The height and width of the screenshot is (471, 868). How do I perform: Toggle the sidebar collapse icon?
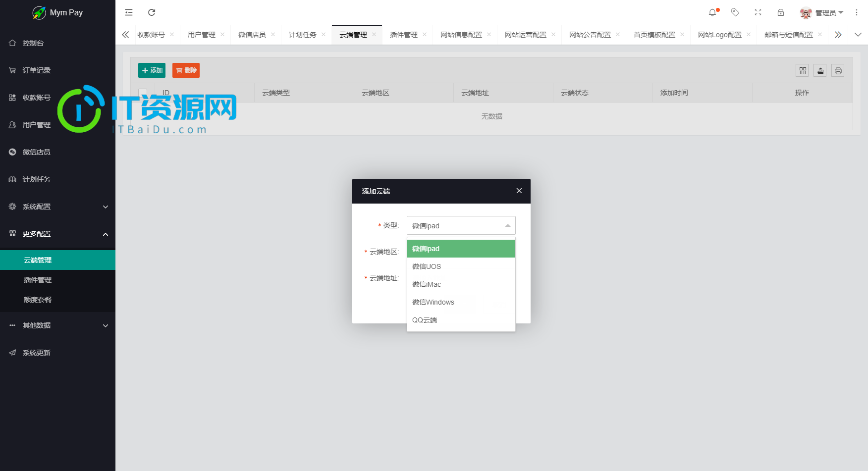click(129, 12)
